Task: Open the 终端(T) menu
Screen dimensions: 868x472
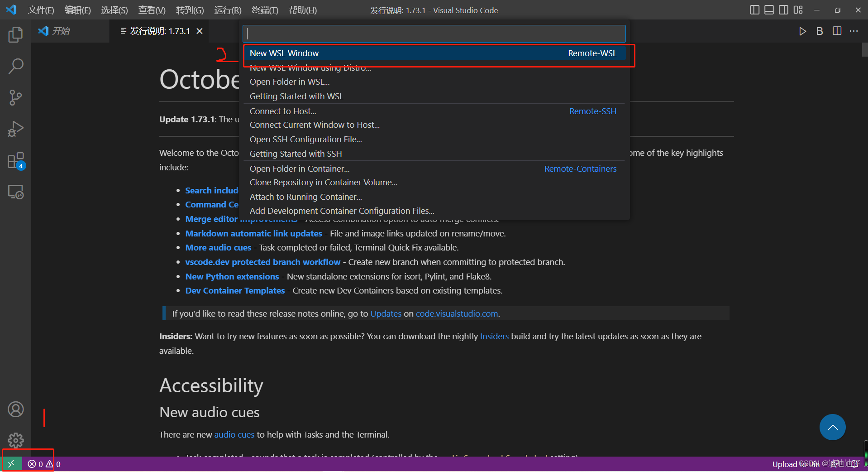Action: point(265,10)
